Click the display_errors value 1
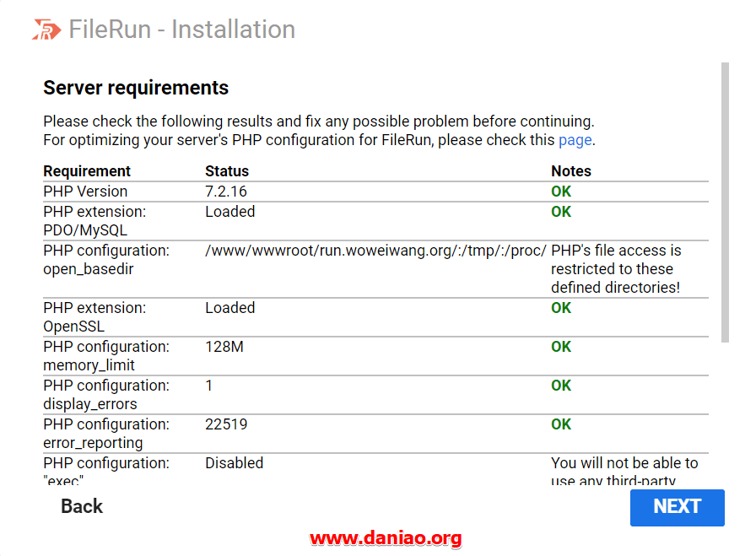 (208, 386)
